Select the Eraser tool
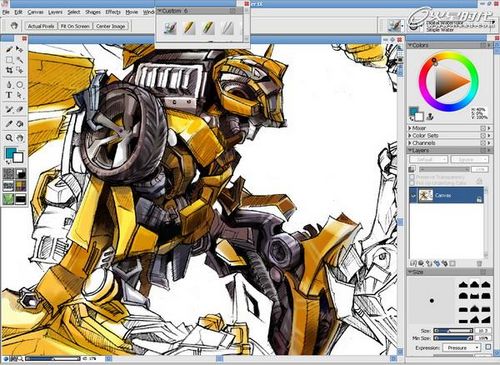The height and width of the screenshot is (365, 500). pos(20,109)
